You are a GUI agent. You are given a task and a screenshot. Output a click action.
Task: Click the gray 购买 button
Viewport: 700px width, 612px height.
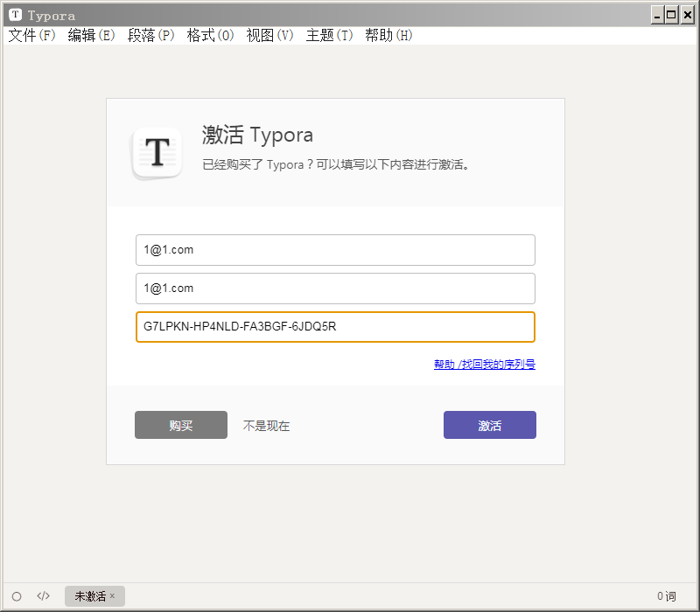[x=181, y=425]
